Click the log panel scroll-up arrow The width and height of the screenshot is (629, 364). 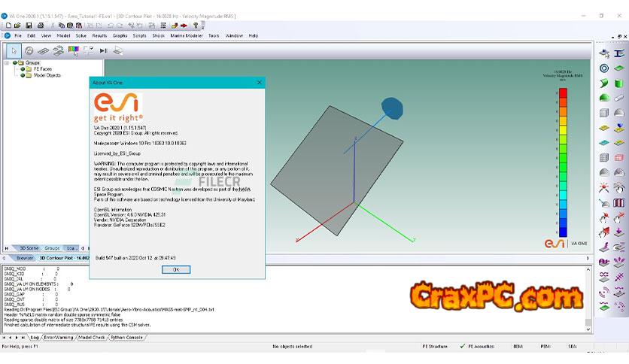pos(588,270)
